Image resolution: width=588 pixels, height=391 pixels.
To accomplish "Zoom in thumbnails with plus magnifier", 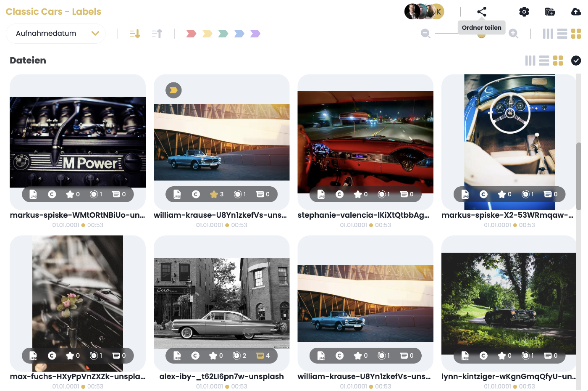I will click(513, 34).
